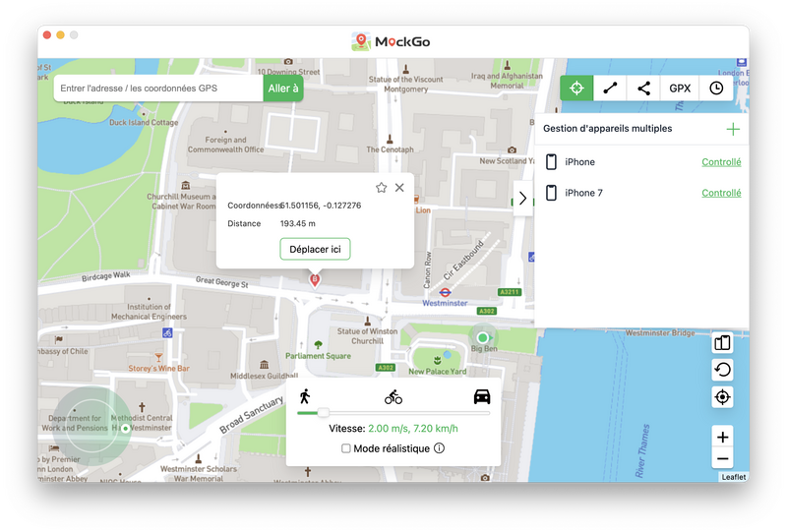Image resolution: width=787 pixels, height=532 pixels.
Task: Add the location to favorites with the star
Action: pos(382,188)
